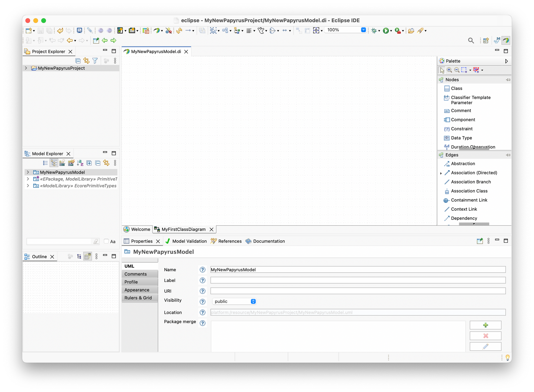Click the Name field help icon
Viewport: 534px width, 392px height.
tap(203, 270)
